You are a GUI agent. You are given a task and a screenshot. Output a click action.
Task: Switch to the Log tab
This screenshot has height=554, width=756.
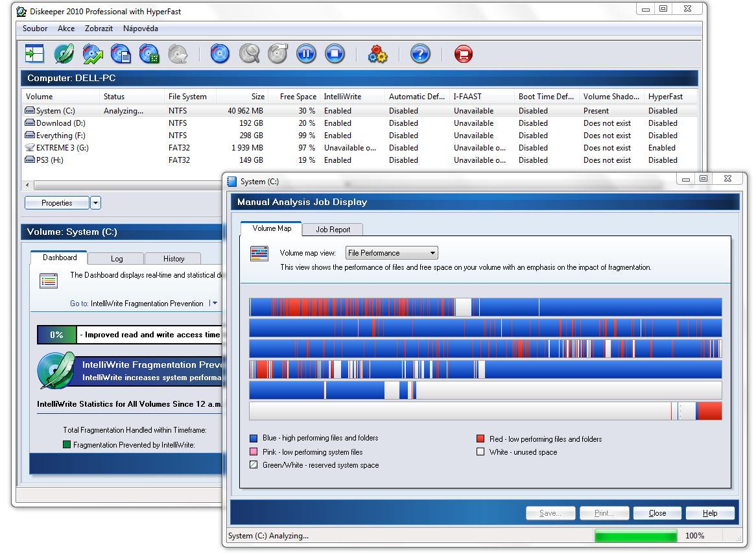tap(116, 259)
